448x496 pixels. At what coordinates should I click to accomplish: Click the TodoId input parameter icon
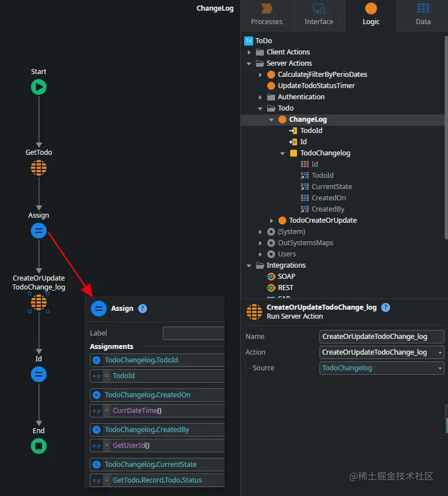click(x=293, y=131)
